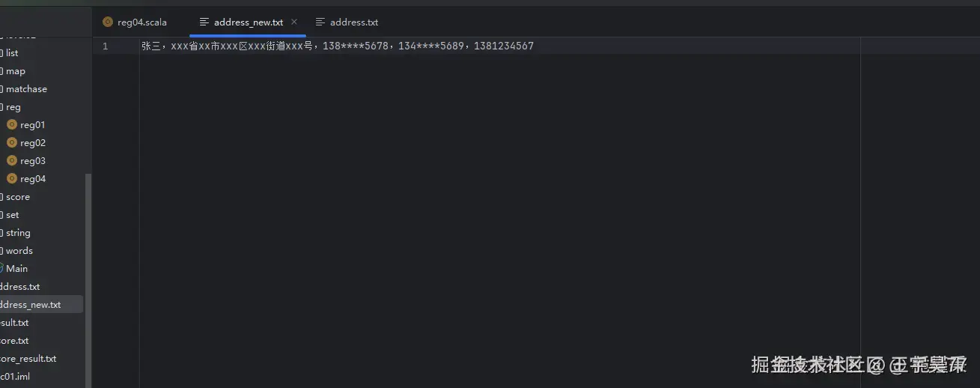
Task: Open the score_result.txt file in tree
Action: [x=28, y=359]
